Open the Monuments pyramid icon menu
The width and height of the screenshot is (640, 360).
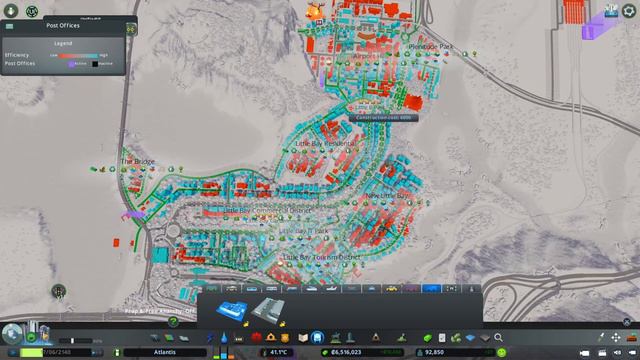[376, 338]
